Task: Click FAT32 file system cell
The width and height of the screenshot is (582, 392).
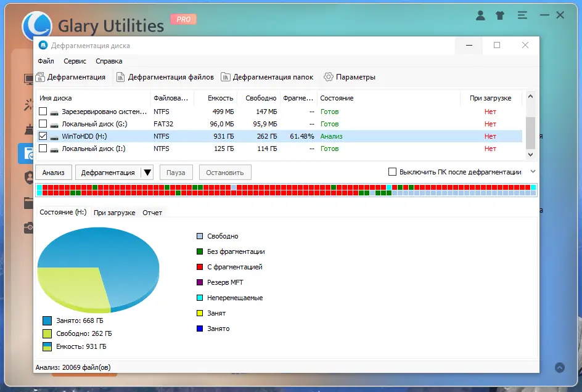Action: [x=163, y=124]
